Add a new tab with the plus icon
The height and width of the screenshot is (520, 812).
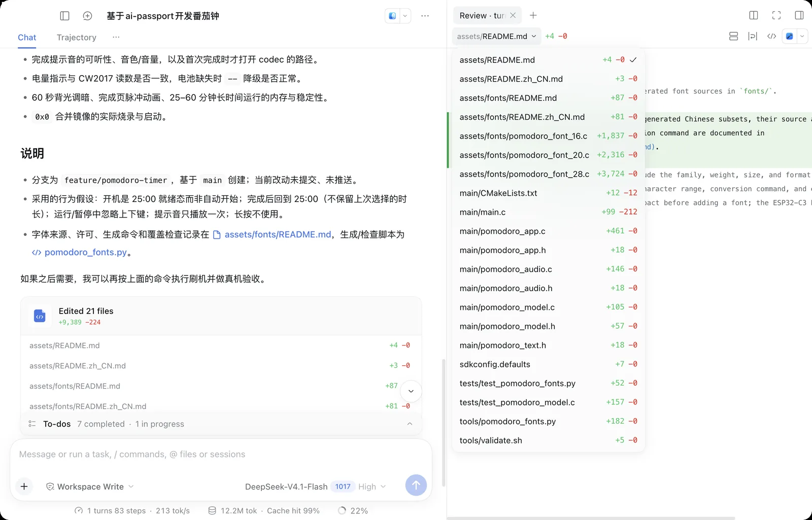[x=533, y=15]
